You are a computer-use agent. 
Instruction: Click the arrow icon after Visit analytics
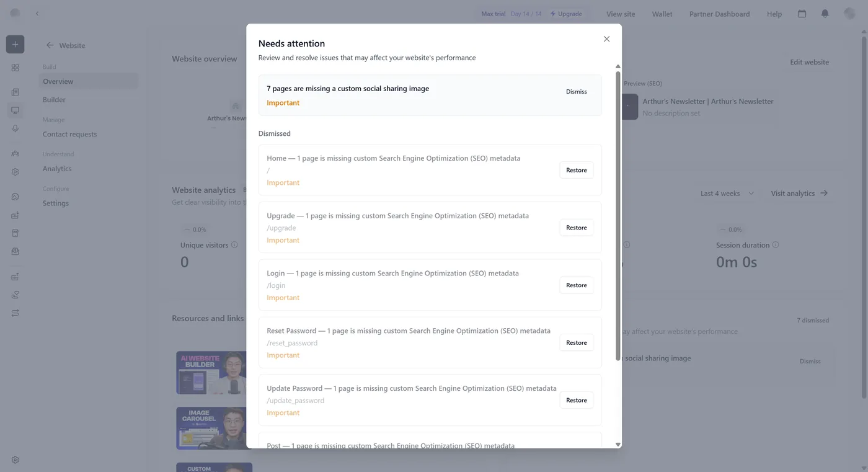point(824,193)
